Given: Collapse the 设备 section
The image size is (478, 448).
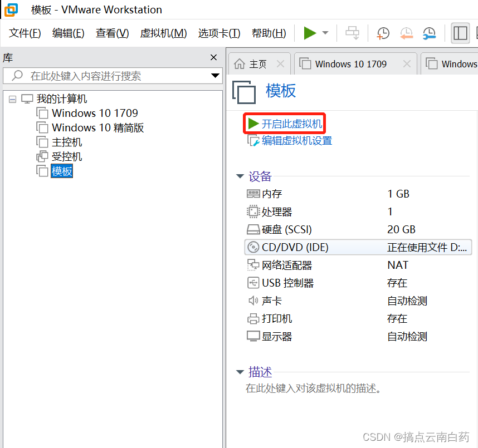Looking at the screenshot, I should [240, 176].
